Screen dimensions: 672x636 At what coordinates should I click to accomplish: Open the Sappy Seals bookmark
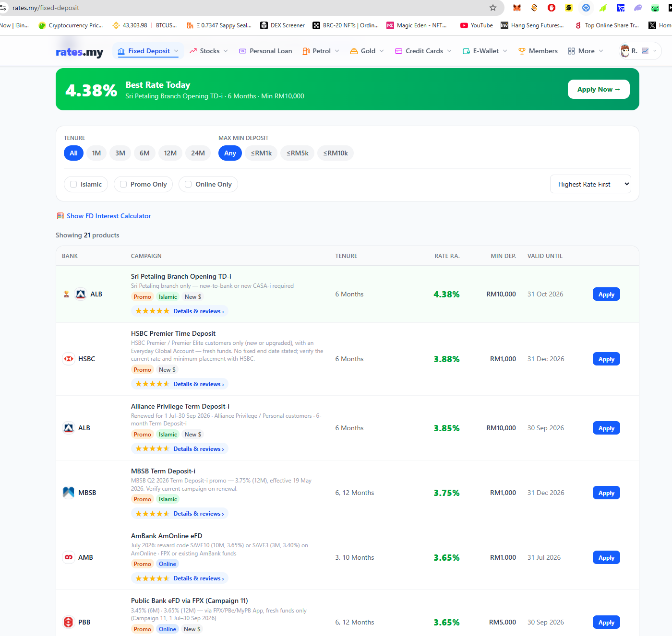pos(219,25)
